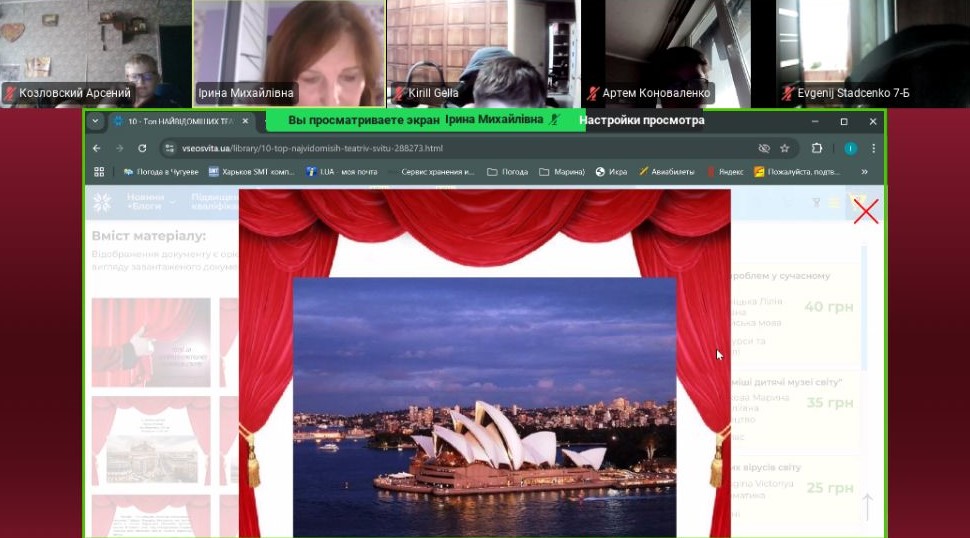The image size is (970, 538).
Task: Open the Chrome profile avatar
Action: click(851, 148)
